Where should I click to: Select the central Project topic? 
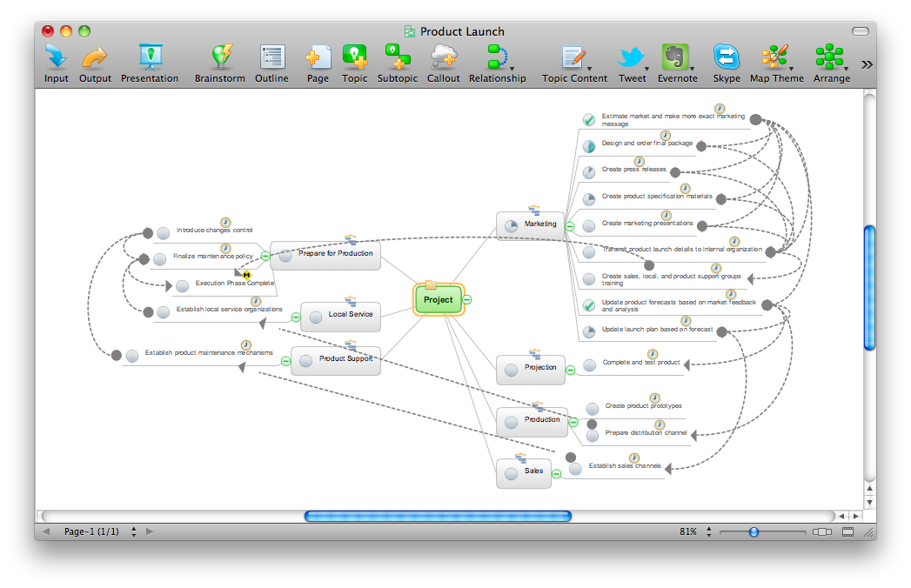[438, 300]
